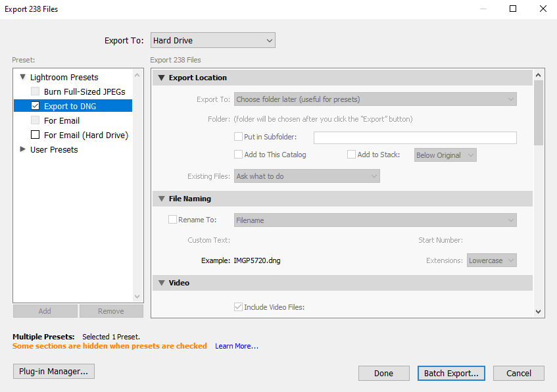
Task: Collapse the File Naming section
Action: coord(160,199)
